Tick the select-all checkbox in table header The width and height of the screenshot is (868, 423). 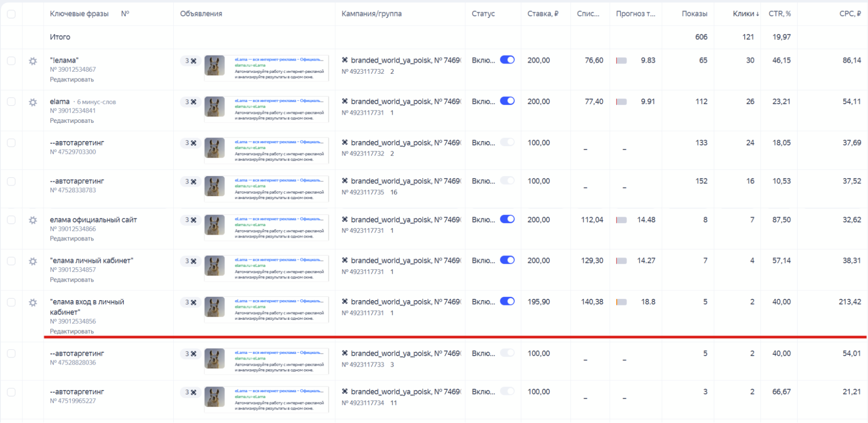[x=11, y=14]
